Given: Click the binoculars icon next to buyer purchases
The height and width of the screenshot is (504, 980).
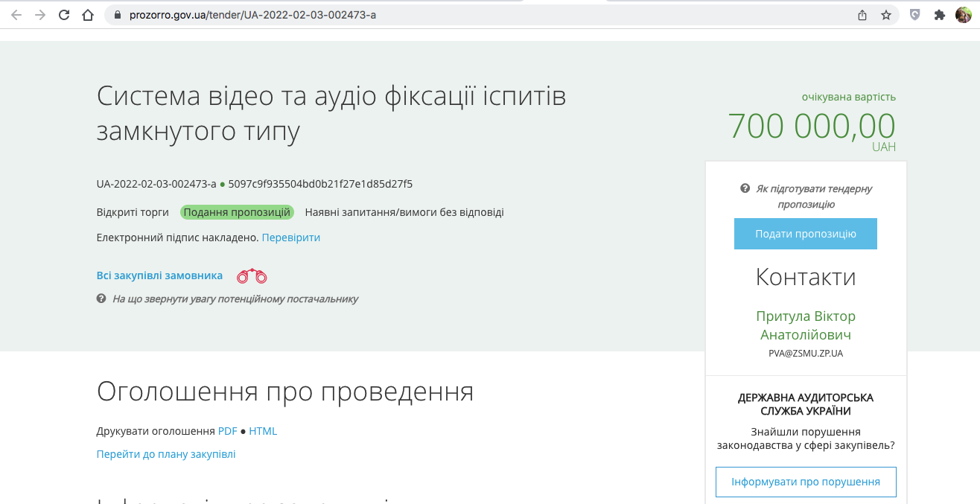Looking at the screenshot, I should click(x=252, y=275).
